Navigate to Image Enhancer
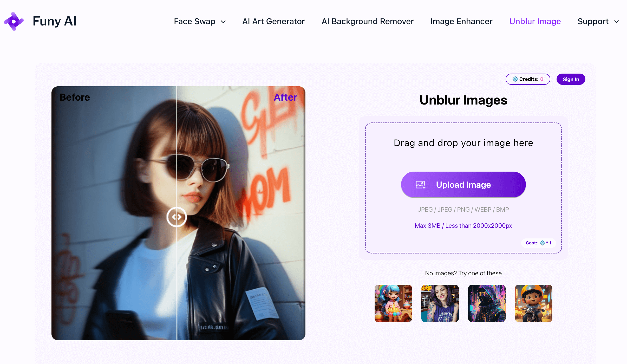Image resolution: width=627 pixels, height=364 pixels. pyautogui.click(x=461, y=21)
